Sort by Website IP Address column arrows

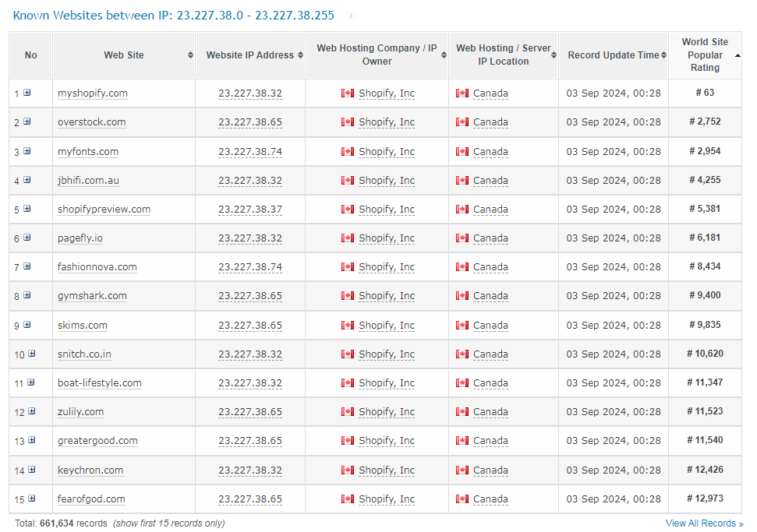click(300, 55)
